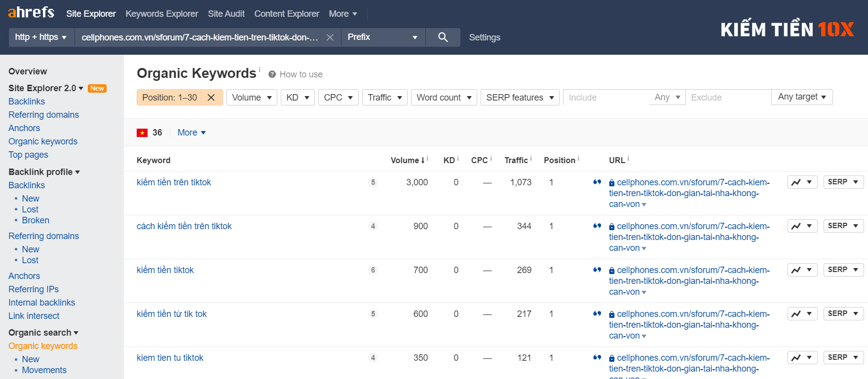Open the Volume filter dropdown
The height and width of the screenshot is (379, 868).
click(252, 98)
